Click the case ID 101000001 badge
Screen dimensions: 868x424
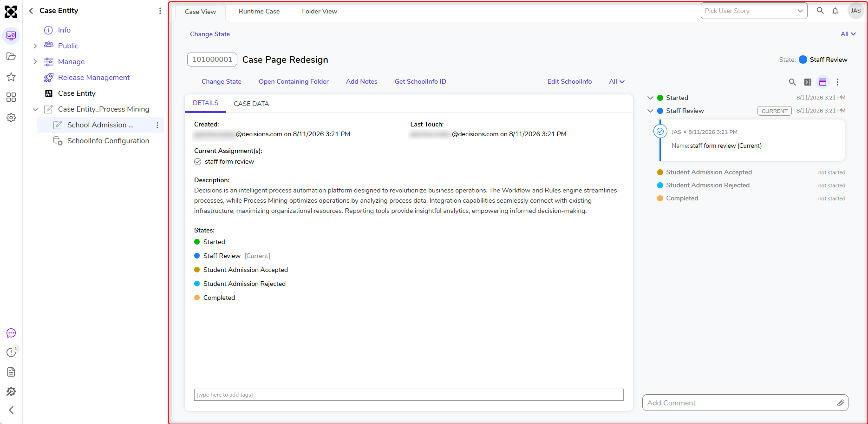(x=212, y=60)
